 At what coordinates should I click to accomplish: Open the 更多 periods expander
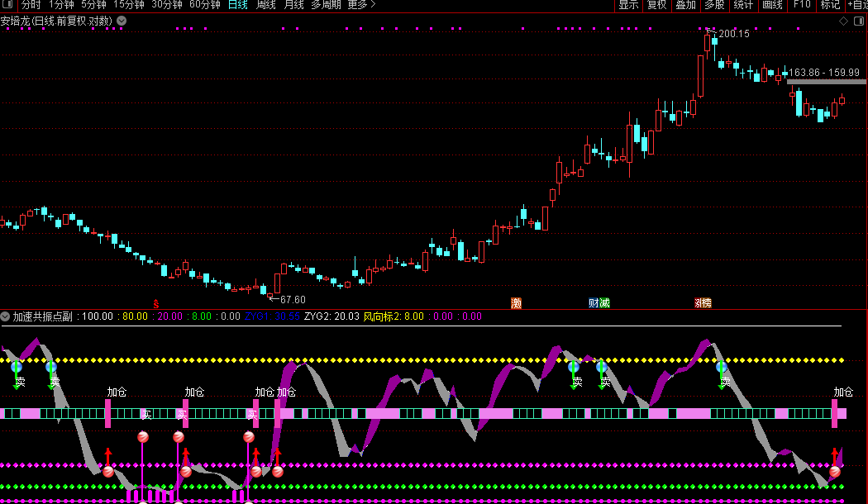coord(361,5)
